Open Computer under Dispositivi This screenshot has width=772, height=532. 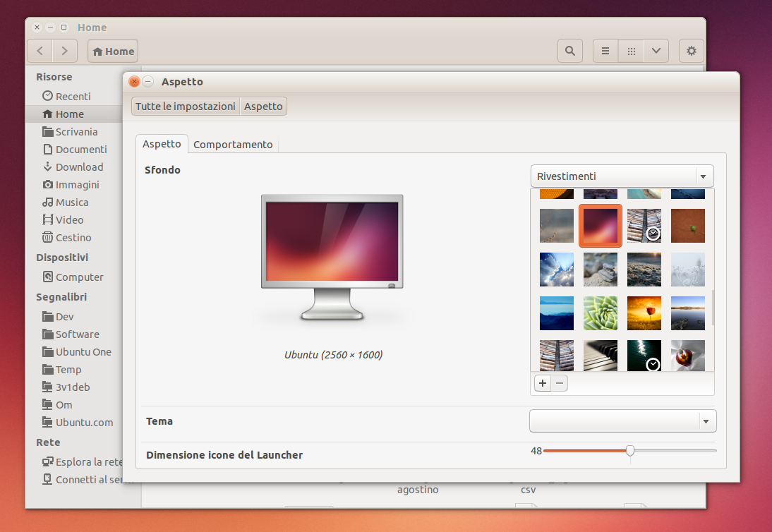tap(73, 277)
